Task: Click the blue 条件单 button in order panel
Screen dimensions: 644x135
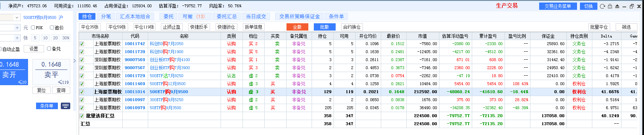Action: point(47,106)
